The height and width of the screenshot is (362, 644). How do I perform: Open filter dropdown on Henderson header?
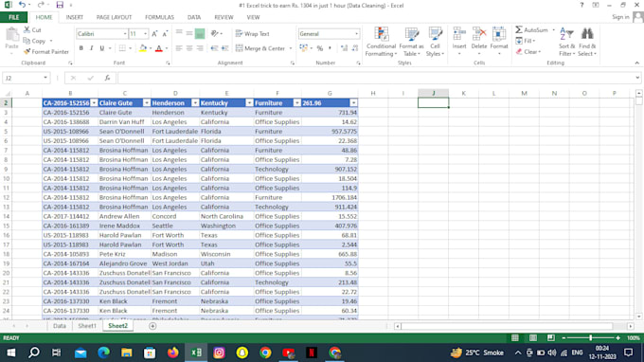(x=195, y=102)
